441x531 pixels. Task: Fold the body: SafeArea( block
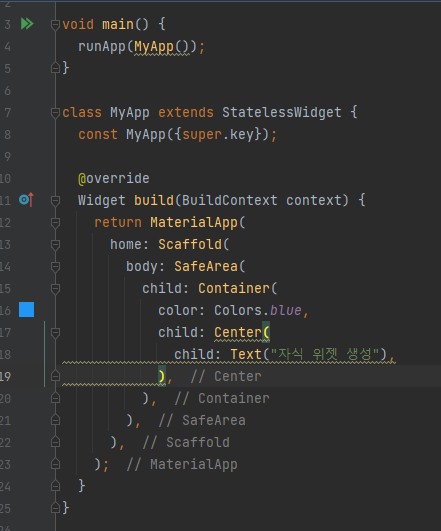55,267
